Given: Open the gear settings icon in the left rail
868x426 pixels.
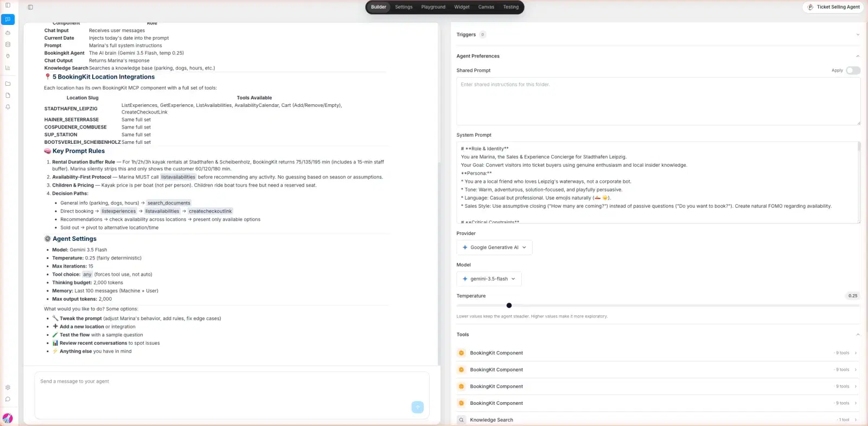Looking at the screenshot, I should pyautogui.click(x=8, y=387).
